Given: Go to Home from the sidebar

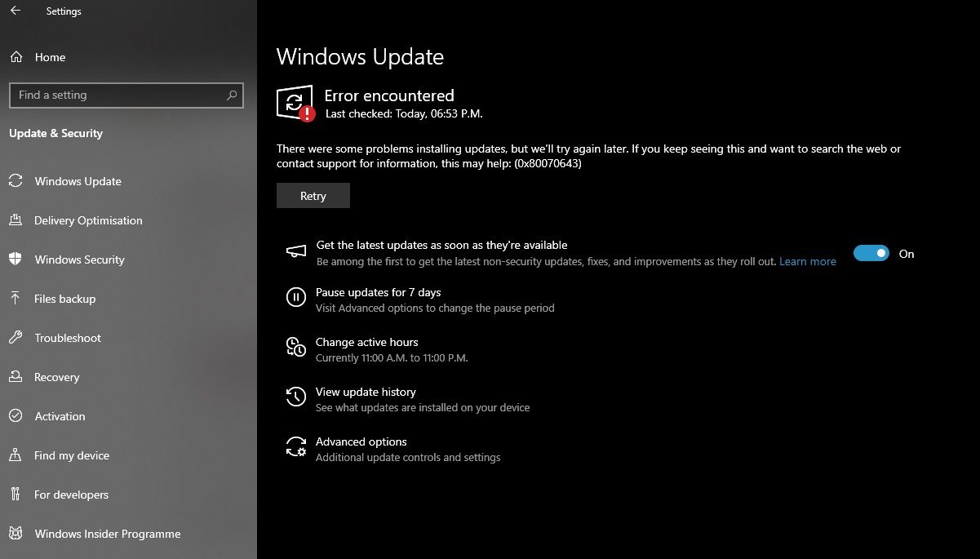Looking at the screenshot, I should (x=49, y=57).
